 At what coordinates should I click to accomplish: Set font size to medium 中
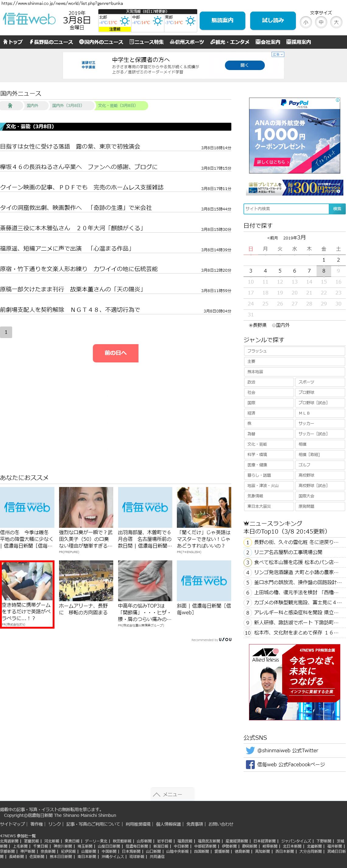(x=321, y=22)
